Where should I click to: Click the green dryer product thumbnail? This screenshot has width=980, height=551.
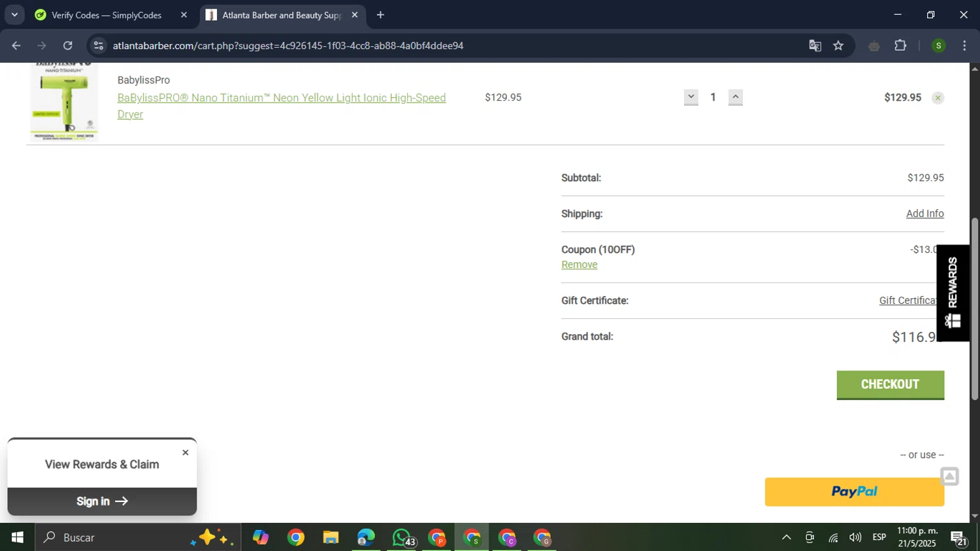tap(64, 102)
